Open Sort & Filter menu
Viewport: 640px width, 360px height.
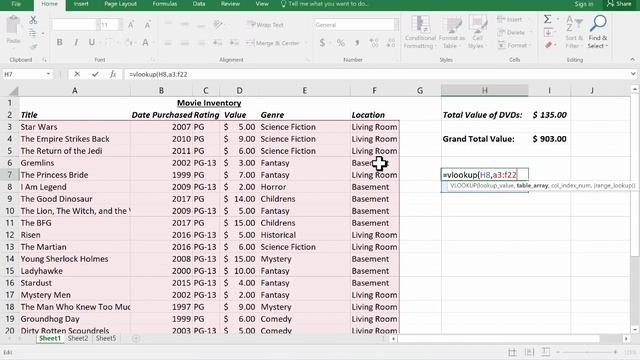(x=574, y=32)
